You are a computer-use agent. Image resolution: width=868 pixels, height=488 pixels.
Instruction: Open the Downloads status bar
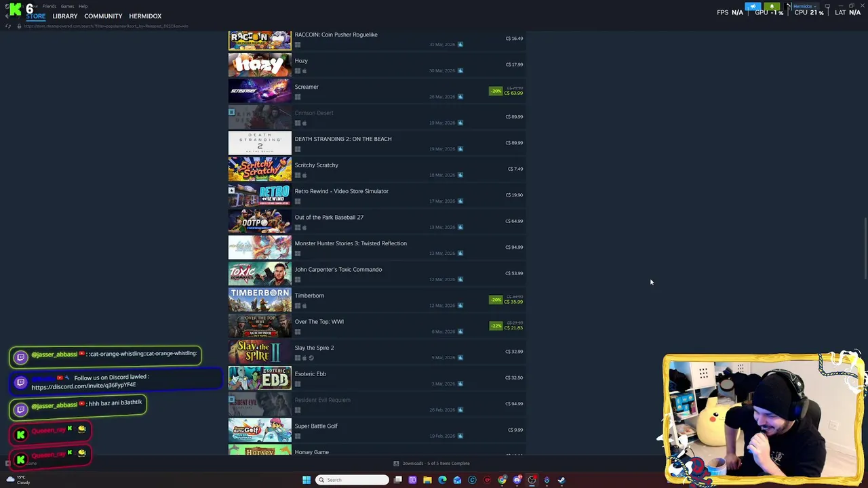[432, 464]
